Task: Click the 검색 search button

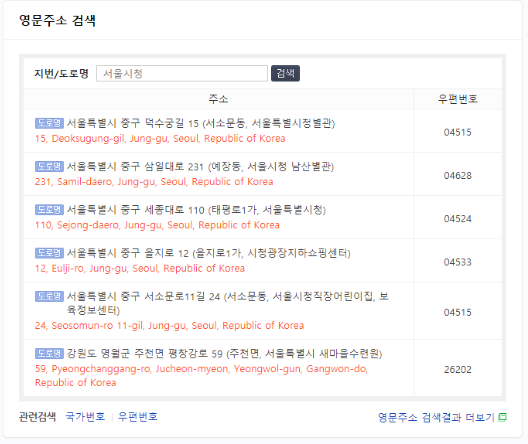Action: pyautogui.click(x=285, y=73)
